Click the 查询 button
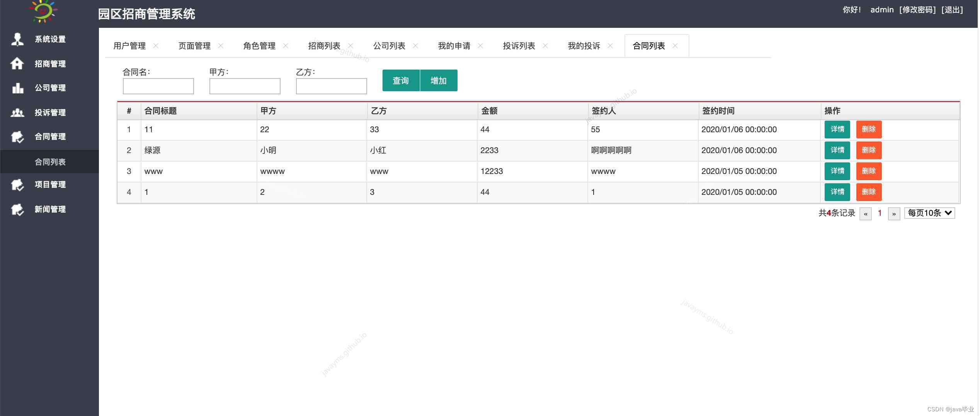980x416 pixels. 401,80
